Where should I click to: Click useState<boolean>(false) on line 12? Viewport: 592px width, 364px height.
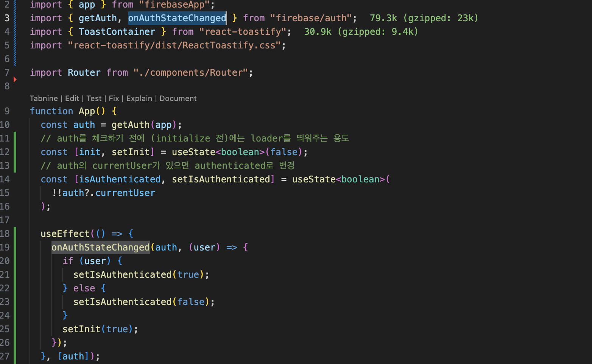tap(237, 152)
